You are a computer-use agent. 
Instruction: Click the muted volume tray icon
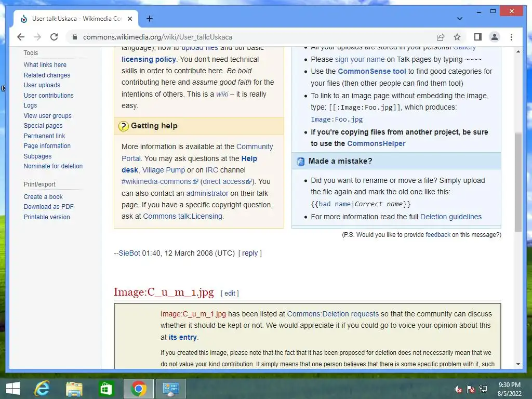point(458,389)
